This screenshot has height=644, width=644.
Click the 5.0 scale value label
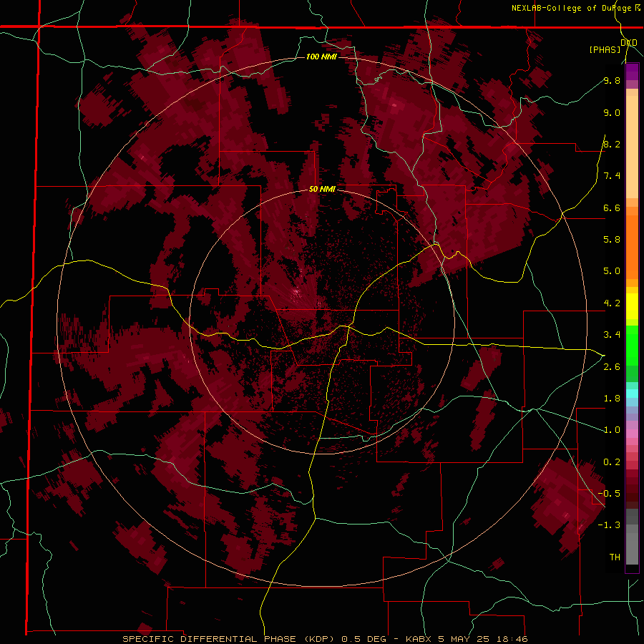612,271
